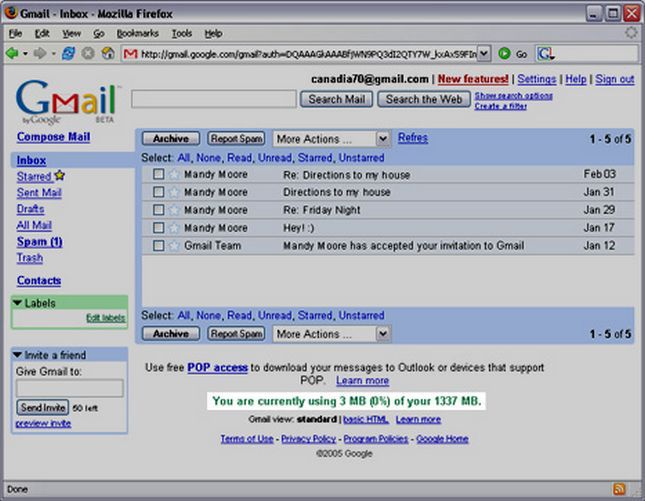Click the preview invite link
This screenshot has height=501, width=645.
pyautogui.click(x=43, y=424)
